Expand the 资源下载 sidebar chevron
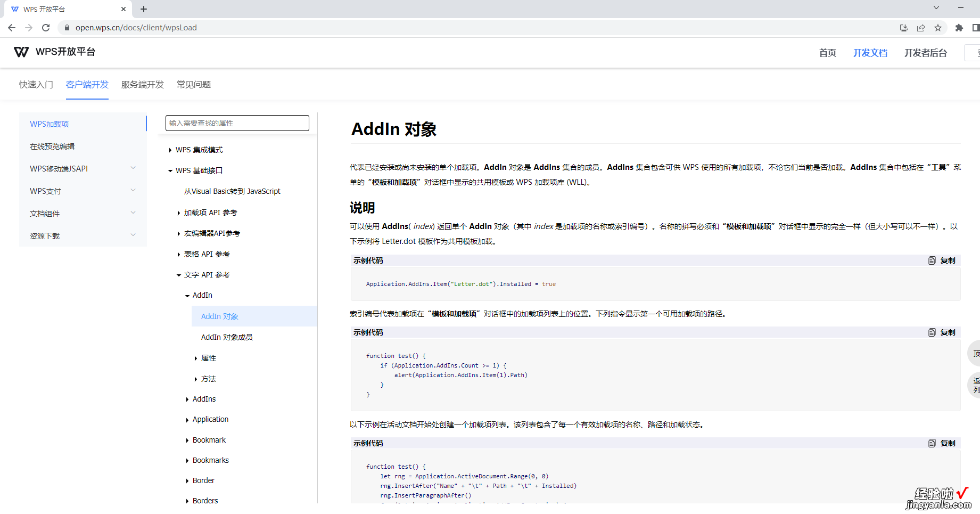The height and width of the screenshot is (514, 980). coord(133,235)
